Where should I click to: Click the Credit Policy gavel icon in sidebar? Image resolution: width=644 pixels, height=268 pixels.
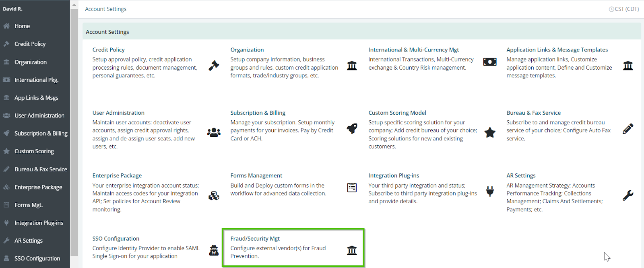[x=6, y=44]
